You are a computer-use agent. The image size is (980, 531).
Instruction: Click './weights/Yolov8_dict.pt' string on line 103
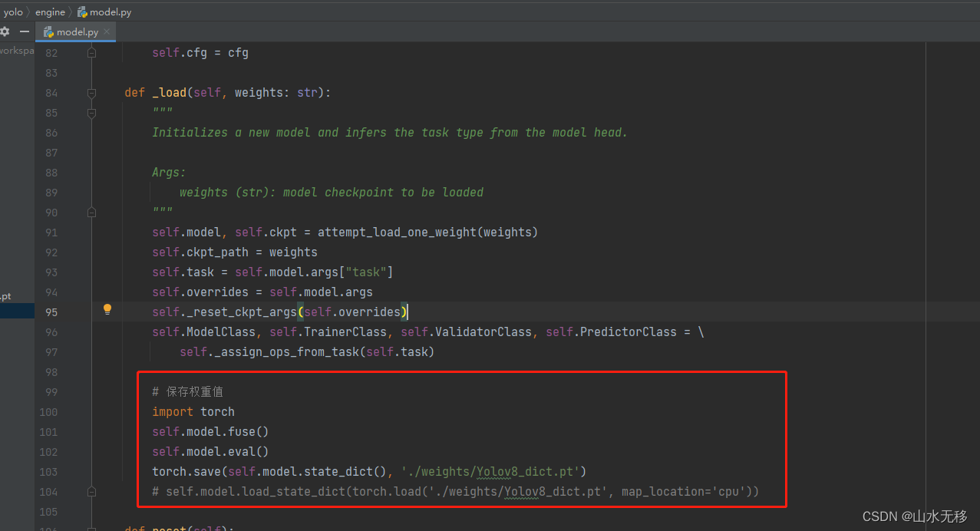(x=490, y=472)
